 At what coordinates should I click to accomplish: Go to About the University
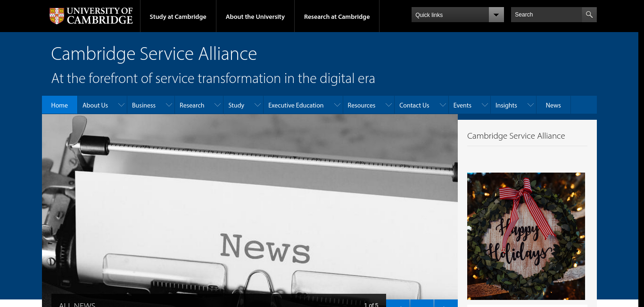(x=255, y=17)
